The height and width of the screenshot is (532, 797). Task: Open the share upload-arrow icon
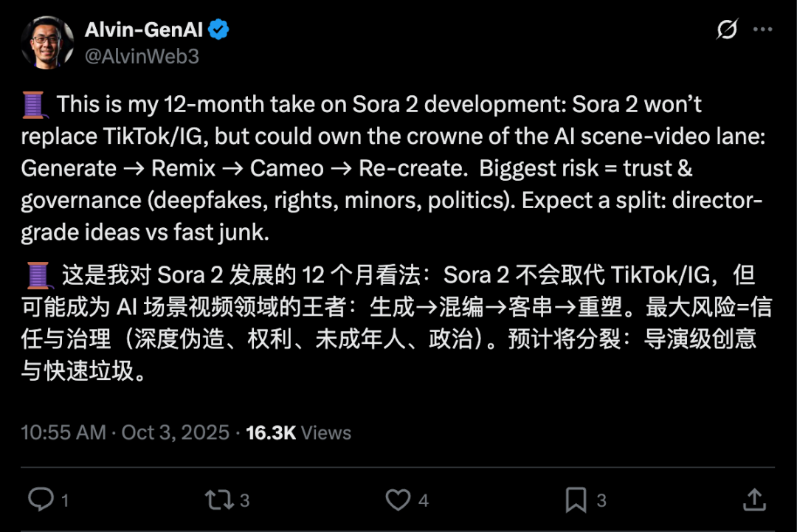754,500
